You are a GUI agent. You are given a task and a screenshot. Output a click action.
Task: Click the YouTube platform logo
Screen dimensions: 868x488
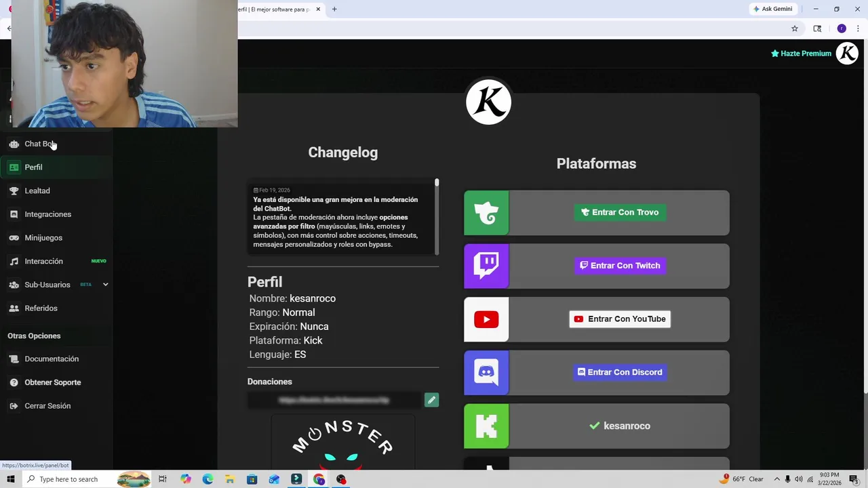coord(486,319)
